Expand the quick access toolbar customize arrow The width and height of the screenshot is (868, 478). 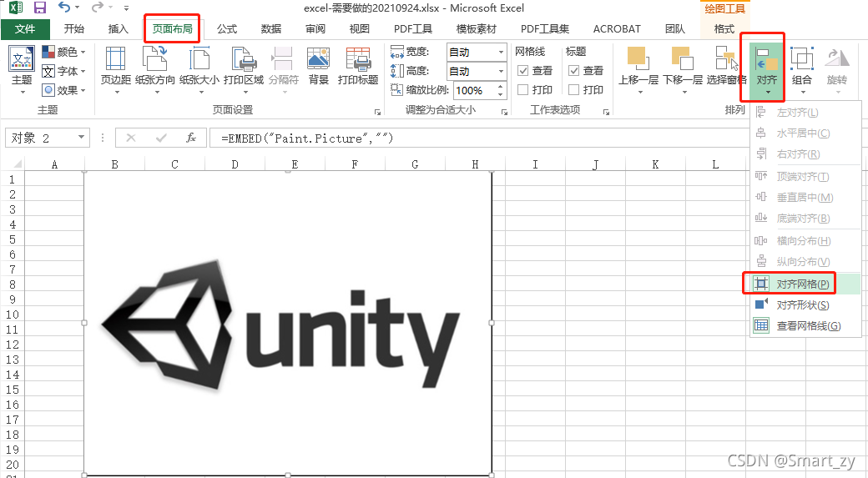[126, 8]
